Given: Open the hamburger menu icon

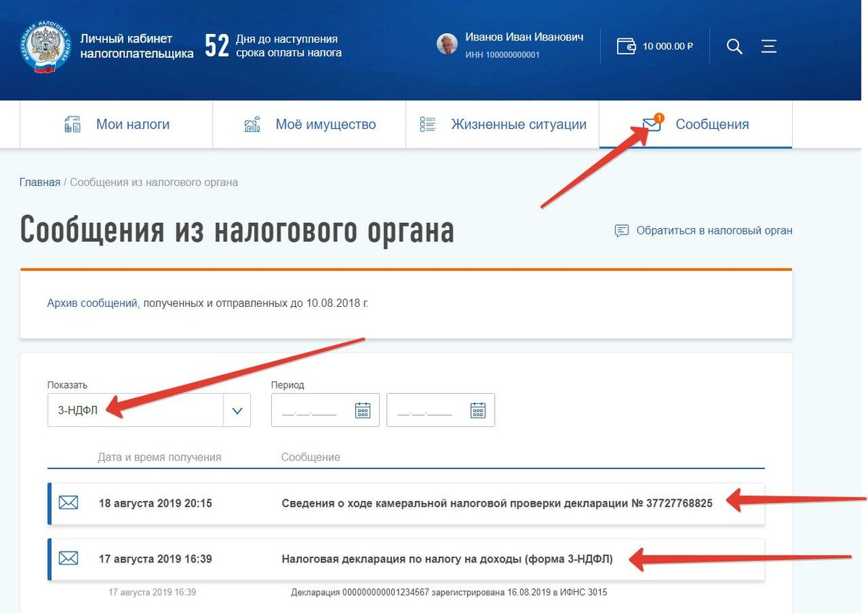Looking at the screenshot, I should [x=769, y=46].
